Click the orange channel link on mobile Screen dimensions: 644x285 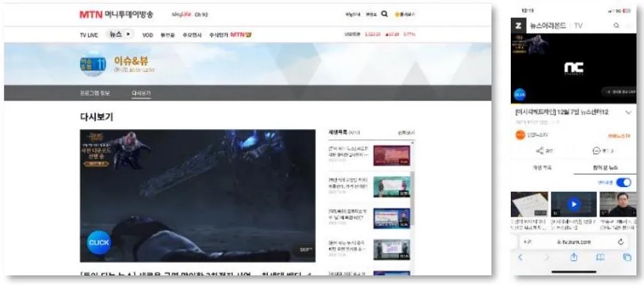[x=619, y=135]
